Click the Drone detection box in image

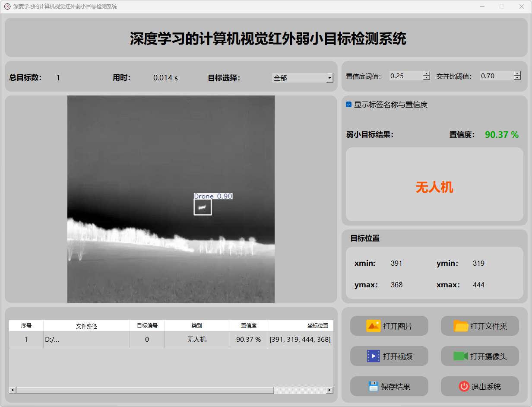pyautogui.click(x=203, y=207)
